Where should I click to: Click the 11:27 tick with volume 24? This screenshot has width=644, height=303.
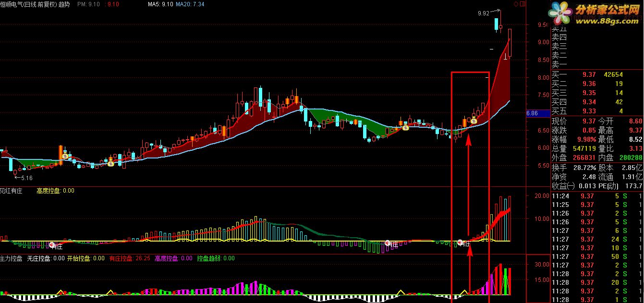pyautogui.click(x=597, y=239)
